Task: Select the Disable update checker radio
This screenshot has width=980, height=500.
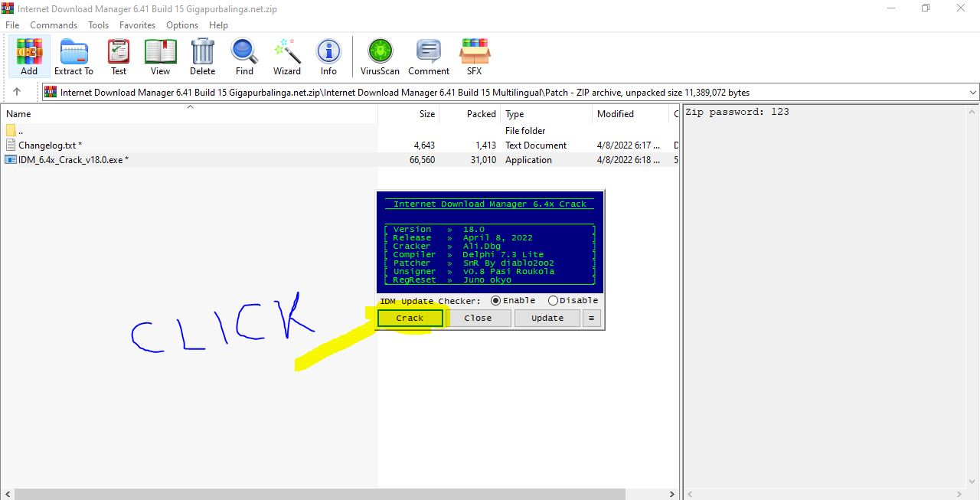Action: click(x=553, y=301)
